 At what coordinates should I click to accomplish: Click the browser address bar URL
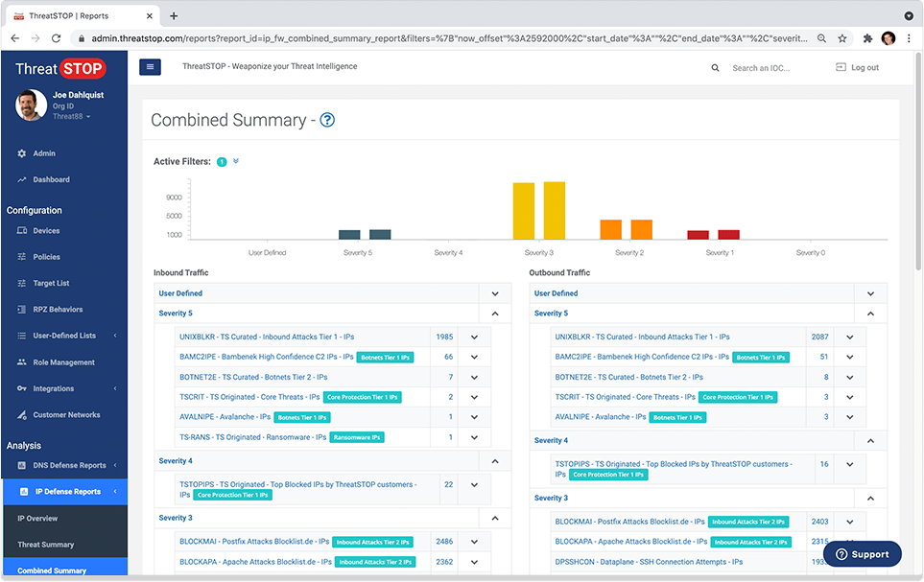click(x=449, y=38)
